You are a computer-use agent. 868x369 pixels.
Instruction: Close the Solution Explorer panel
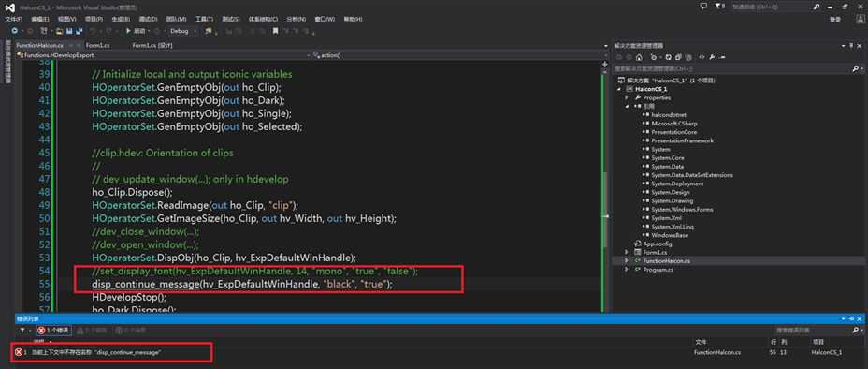tap(860, 46)
